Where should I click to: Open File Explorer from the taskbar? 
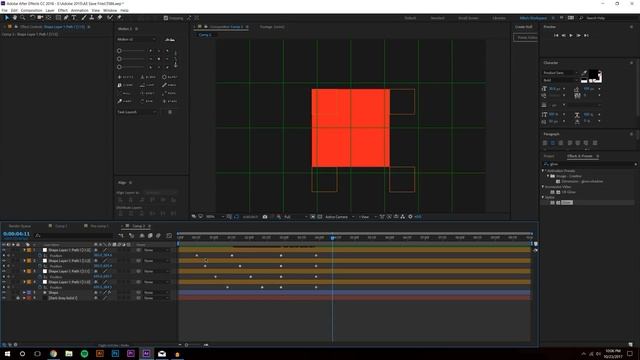tap(69, 353)
